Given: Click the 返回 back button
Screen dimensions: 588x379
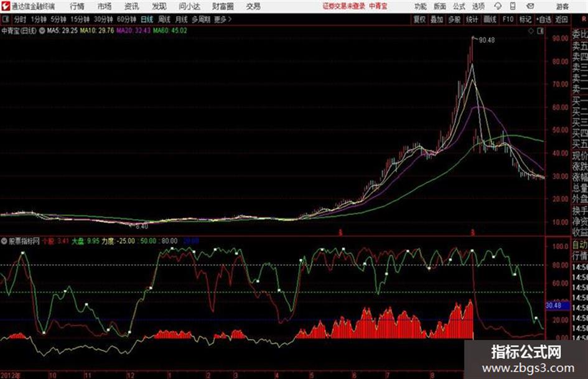Looking at the screenshot, I should coord(561,19).
